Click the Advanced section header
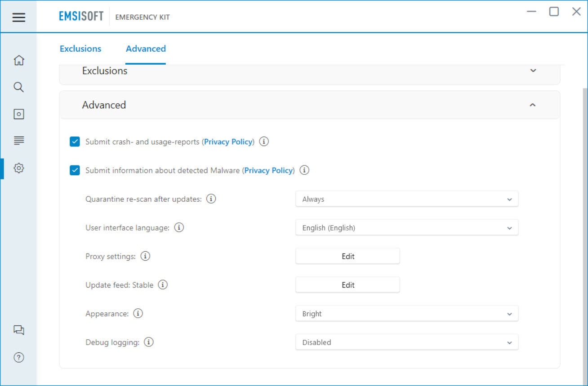 (x=310, y=105)
